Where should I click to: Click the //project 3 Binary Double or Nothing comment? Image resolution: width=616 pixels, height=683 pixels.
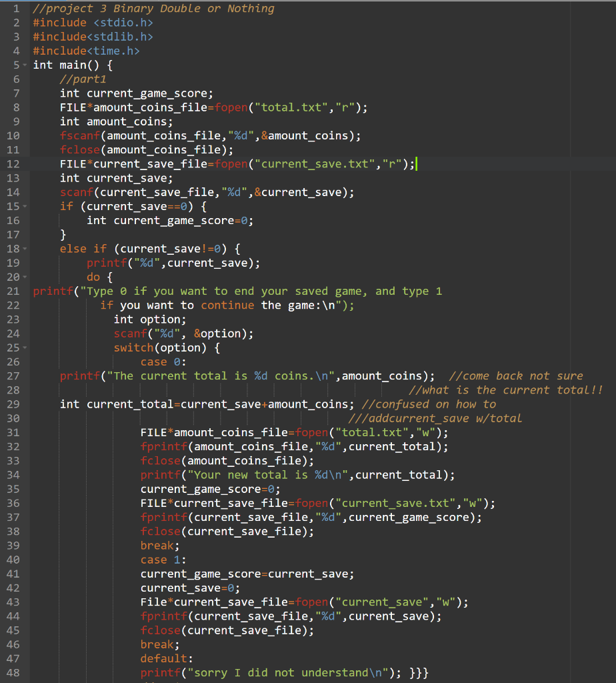click(153, 9)
